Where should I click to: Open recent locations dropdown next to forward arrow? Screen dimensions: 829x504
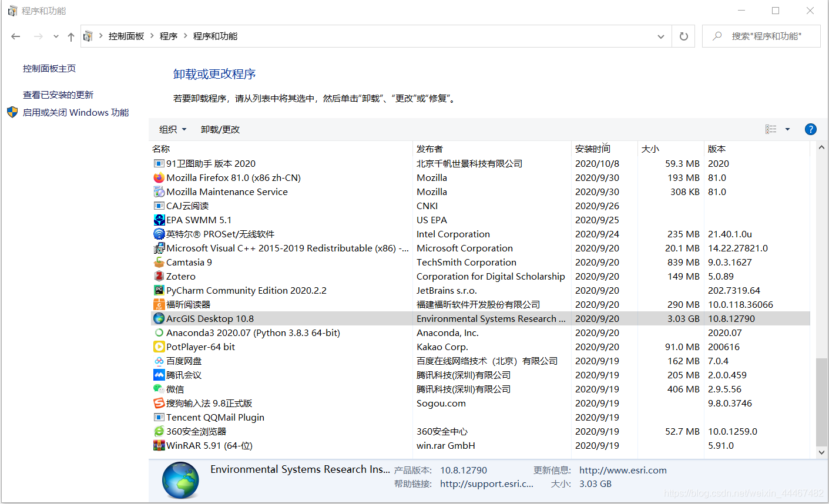click(x=56, y=36)
